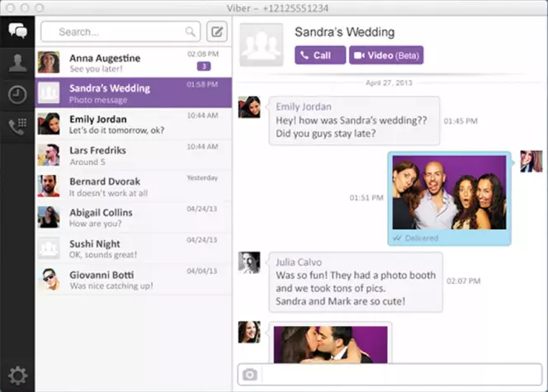The width and height of the screenshot is (548, 392).
Task: Select the Sandra's Wedding conversation
Action: [x=134, y=92]
